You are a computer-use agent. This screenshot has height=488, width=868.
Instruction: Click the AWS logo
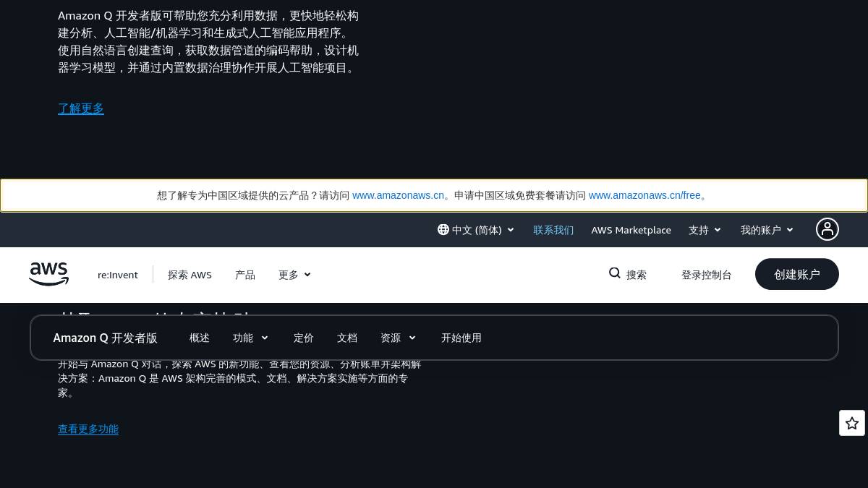point(48,274)
